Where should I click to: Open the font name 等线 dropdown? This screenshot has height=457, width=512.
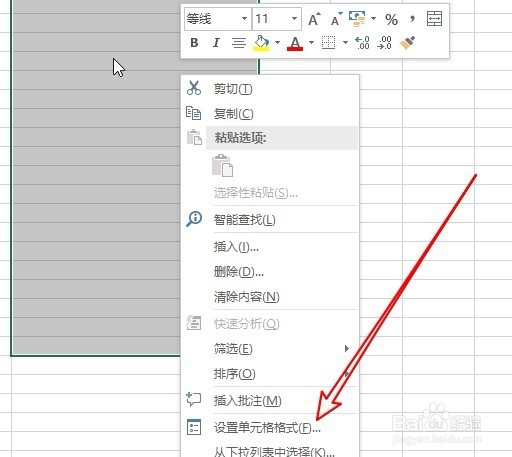click(244, 18)
